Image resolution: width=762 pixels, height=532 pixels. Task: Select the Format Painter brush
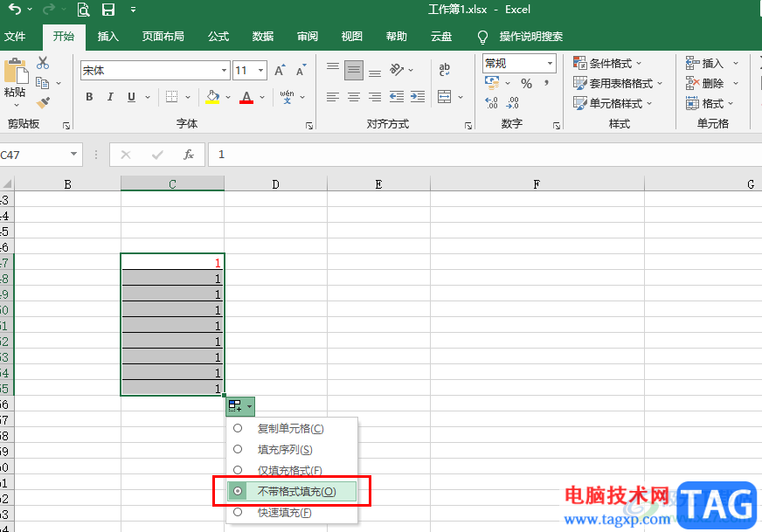tap(43, 102)
